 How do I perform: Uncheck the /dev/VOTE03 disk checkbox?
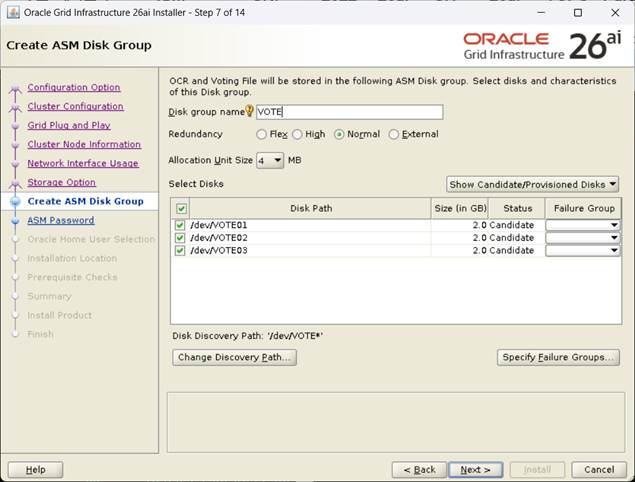click(180, 251)
